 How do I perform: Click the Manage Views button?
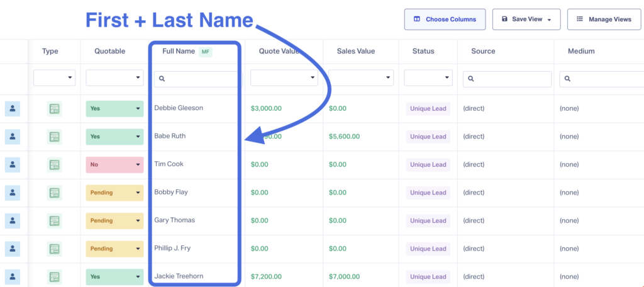point(604,20)
